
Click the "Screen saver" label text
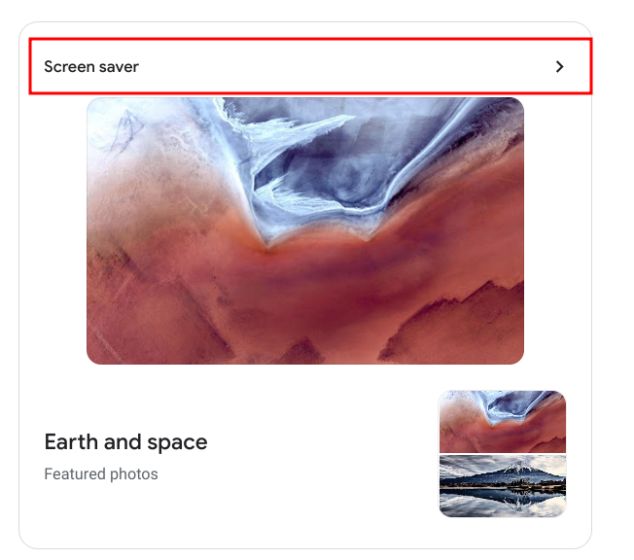point(91,67)
